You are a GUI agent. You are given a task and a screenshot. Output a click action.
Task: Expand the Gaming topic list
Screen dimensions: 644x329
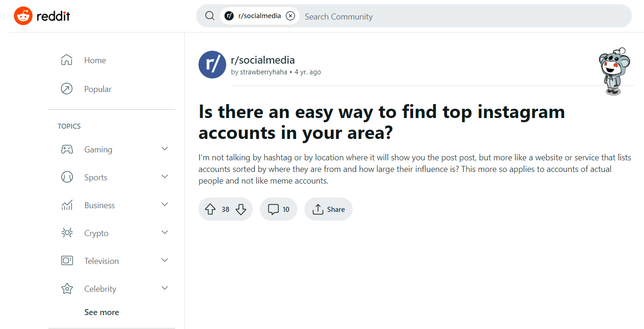pos(164,149)
